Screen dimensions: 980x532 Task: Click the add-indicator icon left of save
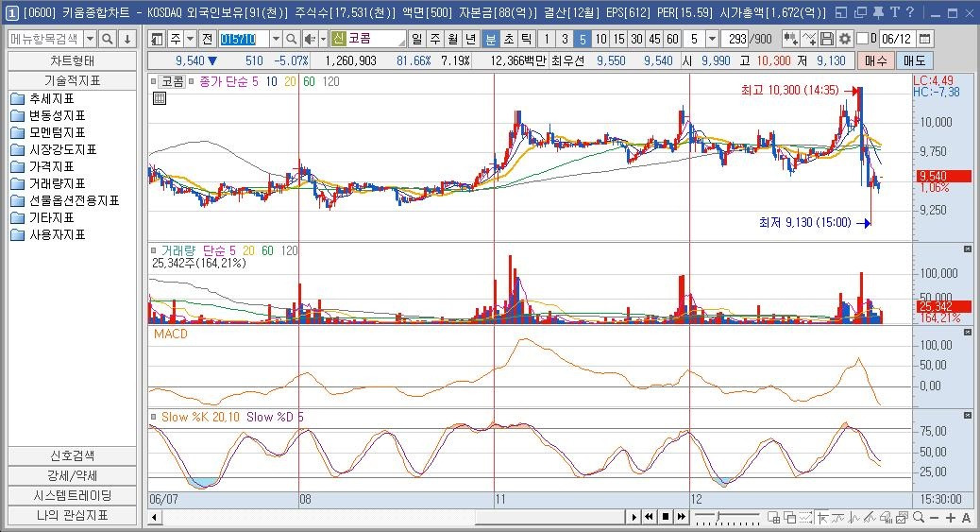[790, 39]
